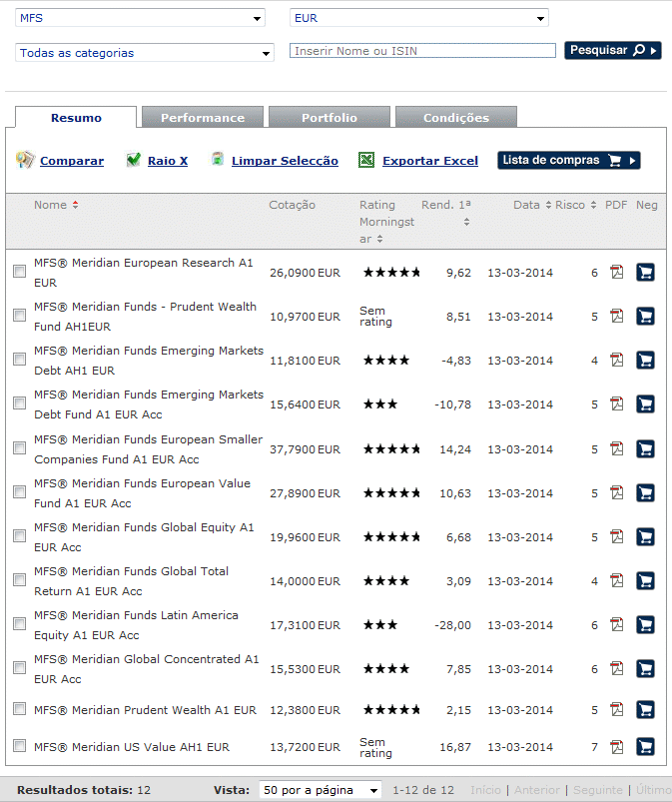Click the Comparar icon
The width and height of the screenshot is (672, 802).
pos(25,160)
